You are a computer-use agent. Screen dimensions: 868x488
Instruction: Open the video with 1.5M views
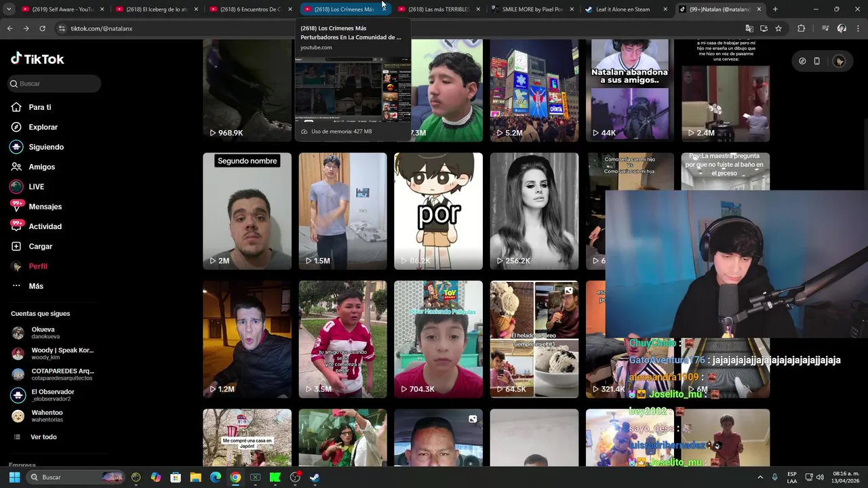click(342, 211)
